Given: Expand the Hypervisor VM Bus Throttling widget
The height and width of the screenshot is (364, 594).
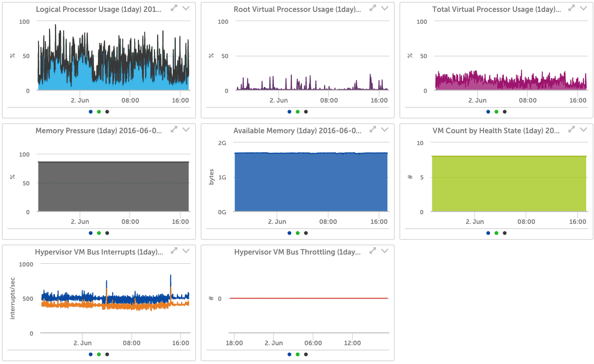Looking at the screenshot, I should [x=373, y=251].
